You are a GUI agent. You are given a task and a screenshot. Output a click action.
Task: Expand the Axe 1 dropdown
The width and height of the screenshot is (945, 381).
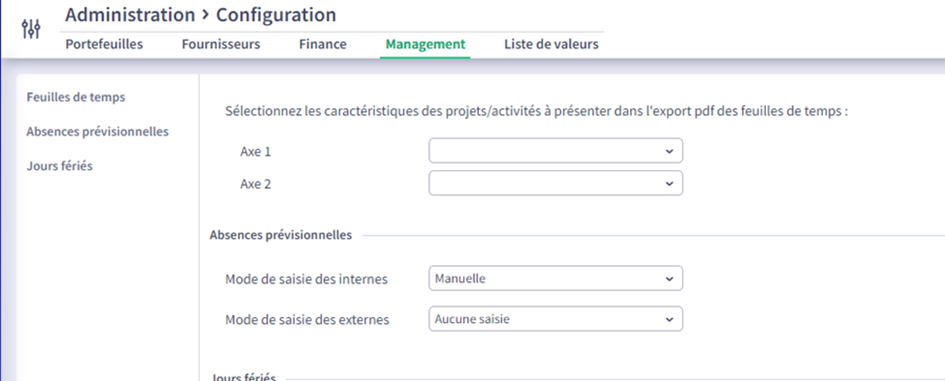556,151
